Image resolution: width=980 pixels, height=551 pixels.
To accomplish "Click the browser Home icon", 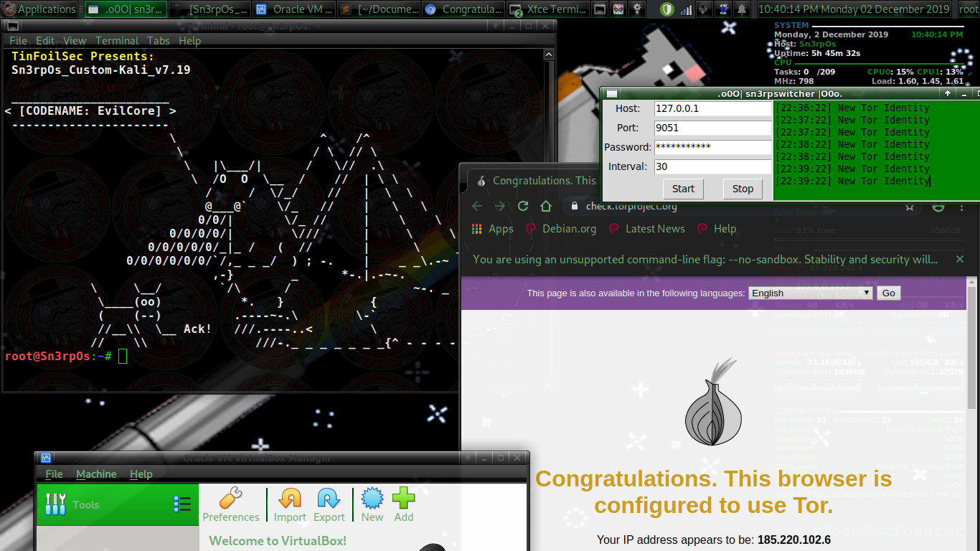I will coord(546,207).
